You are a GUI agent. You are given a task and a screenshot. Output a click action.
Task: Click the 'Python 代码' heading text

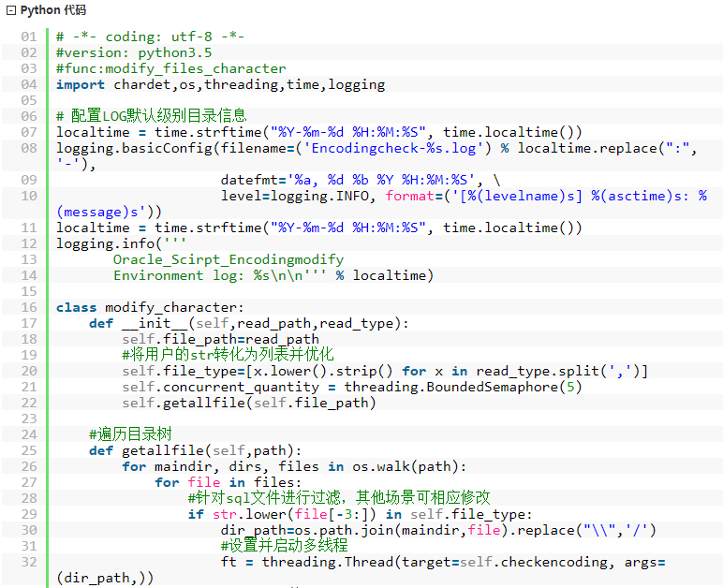click(x=53, y=10)
